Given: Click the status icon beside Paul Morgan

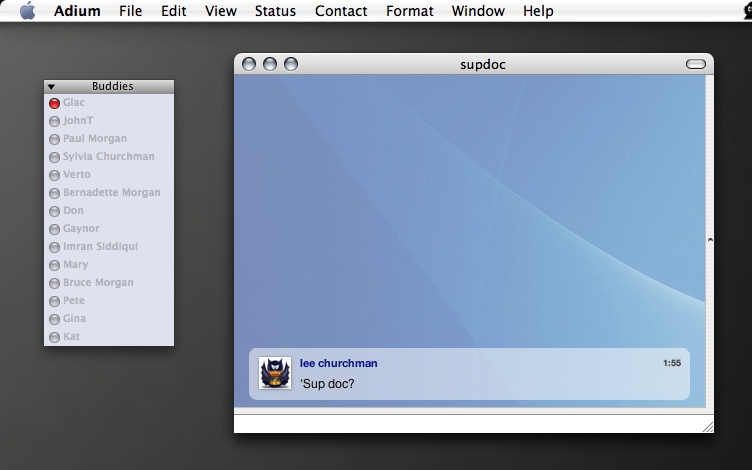Looking at the screenshot, I should pyautogui.click(x=54, y=139).
